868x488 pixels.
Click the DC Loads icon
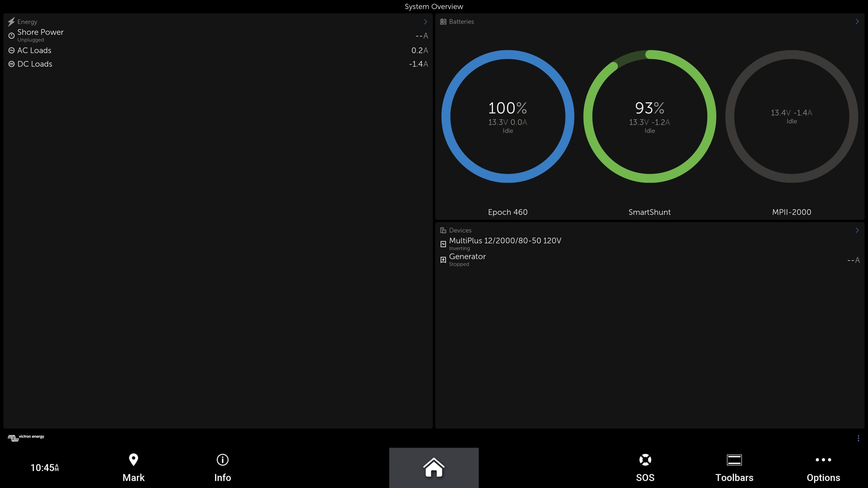[x=12, y=64]
